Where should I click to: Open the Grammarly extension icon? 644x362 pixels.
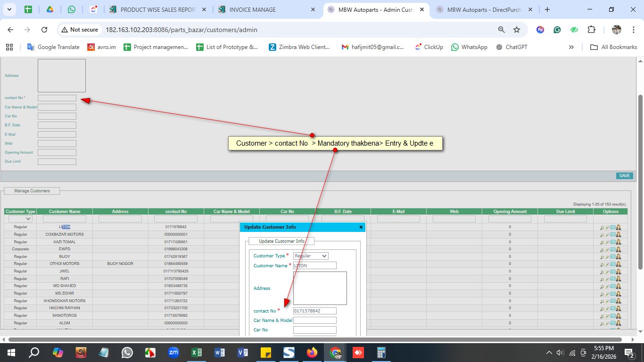557,30
